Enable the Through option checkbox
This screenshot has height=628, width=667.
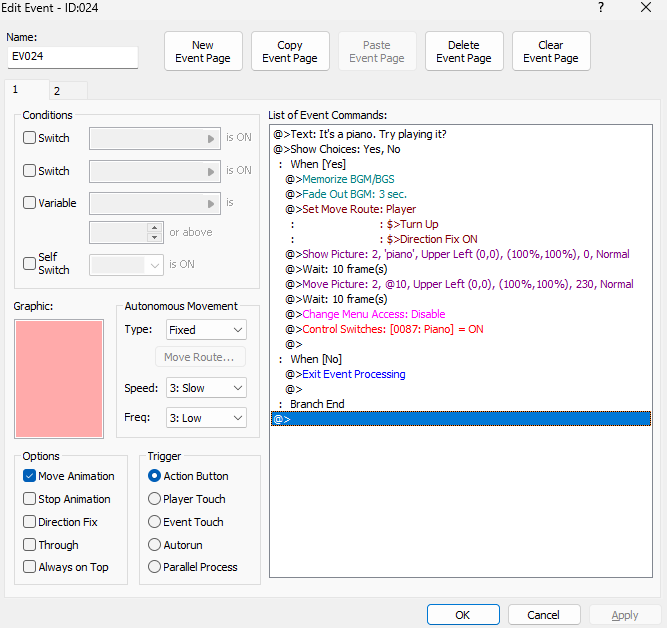30,545
